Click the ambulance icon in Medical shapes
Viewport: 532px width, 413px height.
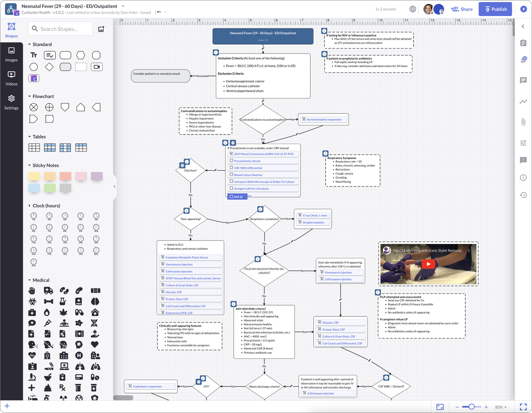pos(49,291)
